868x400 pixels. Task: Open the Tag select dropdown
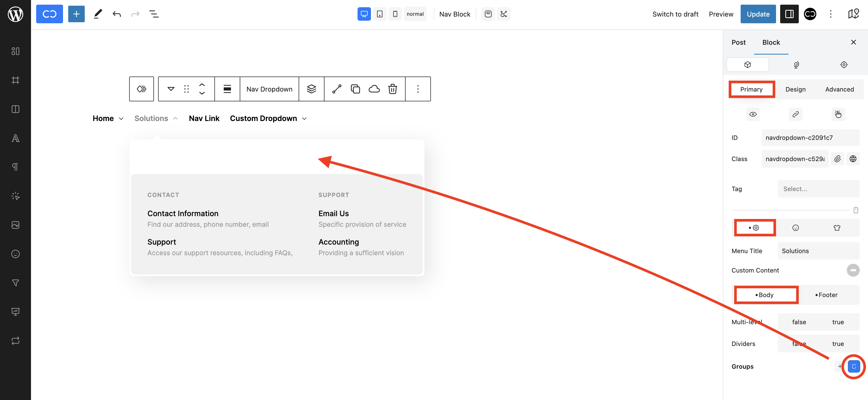818,189
